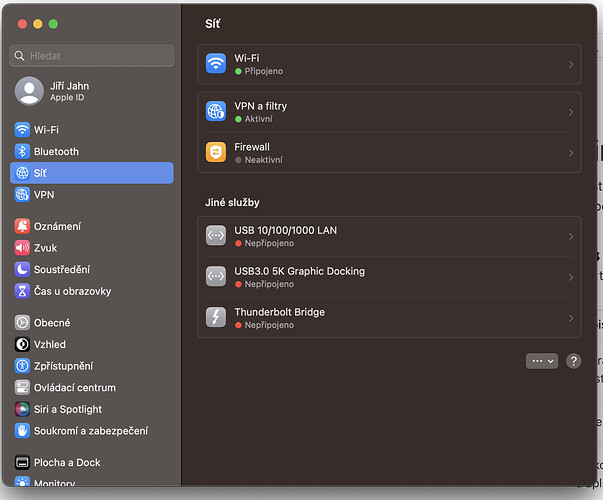
Task: Open the three-dots action dropdown menu
Action: point(541,361)
